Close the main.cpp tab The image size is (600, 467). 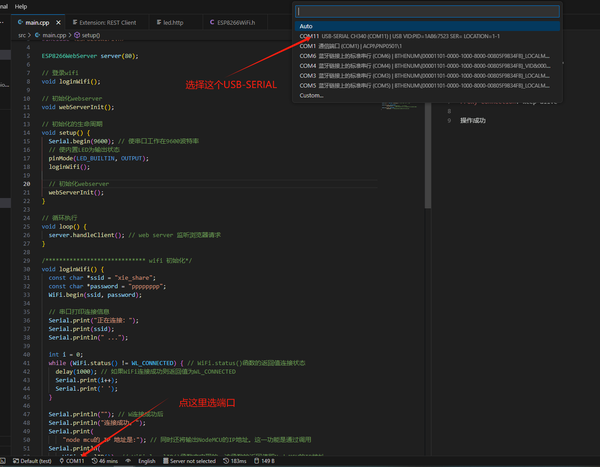tap(58, 23)
